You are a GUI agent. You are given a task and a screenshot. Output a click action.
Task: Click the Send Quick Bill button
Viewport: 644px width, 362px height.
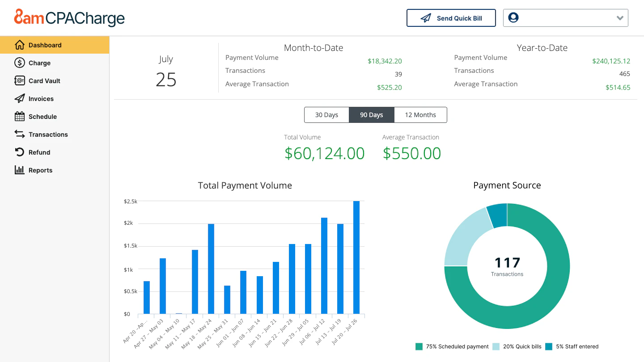(x=451, y=18)
